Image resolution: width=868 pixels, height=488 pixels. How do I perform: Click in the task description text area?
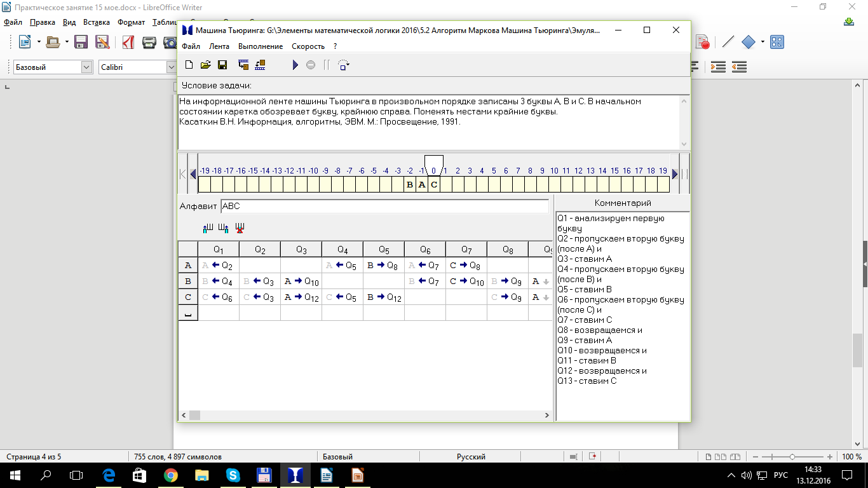coord(429,123)
